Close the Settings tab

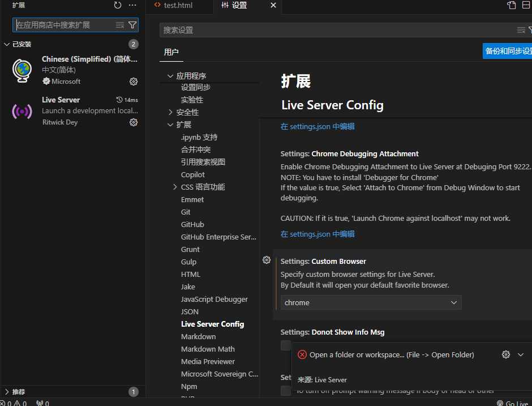273,5
